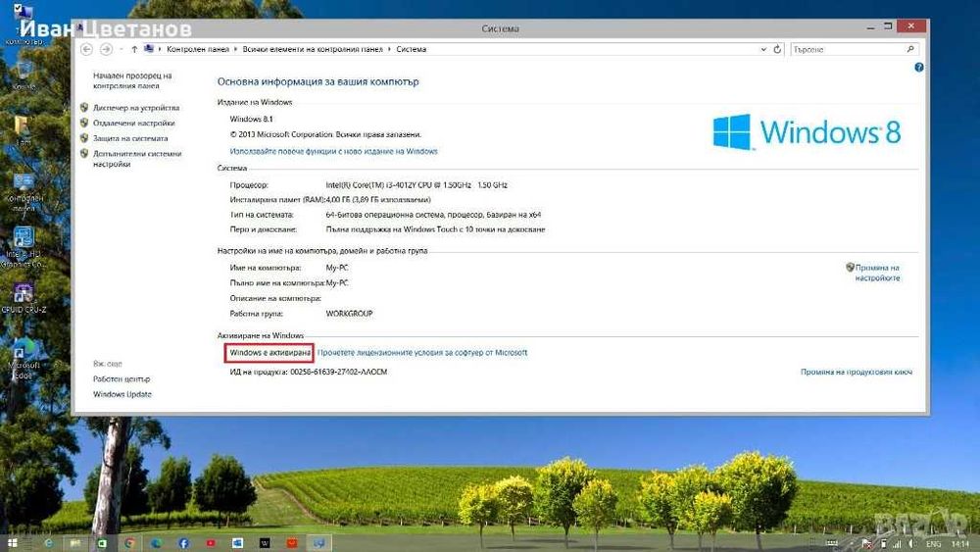Open Начален прозорец на контролния панел link
Viewport: 980px width, 552px height.
pyautogui.click(x=132, y=80)
